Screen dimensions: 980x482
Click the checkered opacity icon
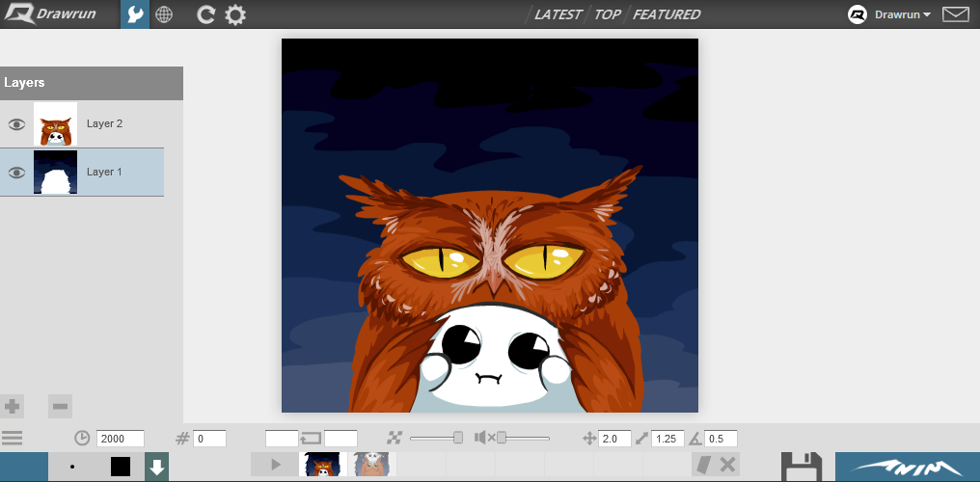[394, 439]
